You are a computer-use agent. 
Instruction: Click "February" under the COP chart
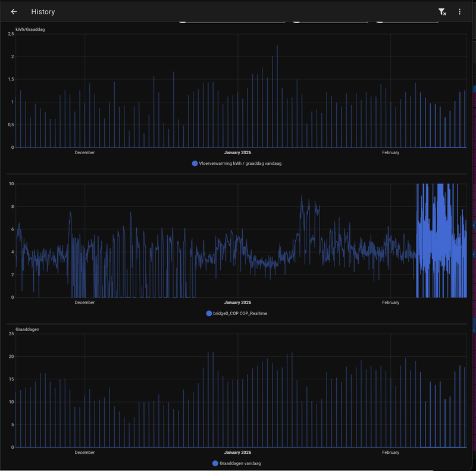pos(391,302)
